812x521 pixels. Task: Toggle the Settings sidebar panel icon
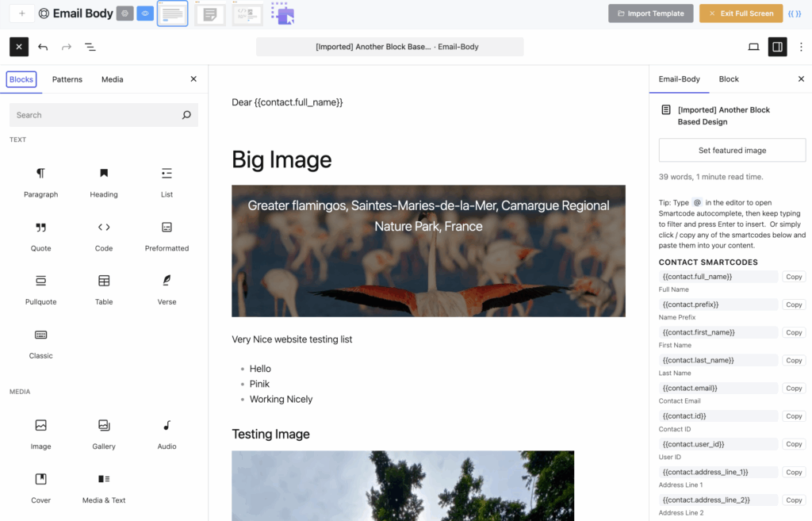pos(778,47)
